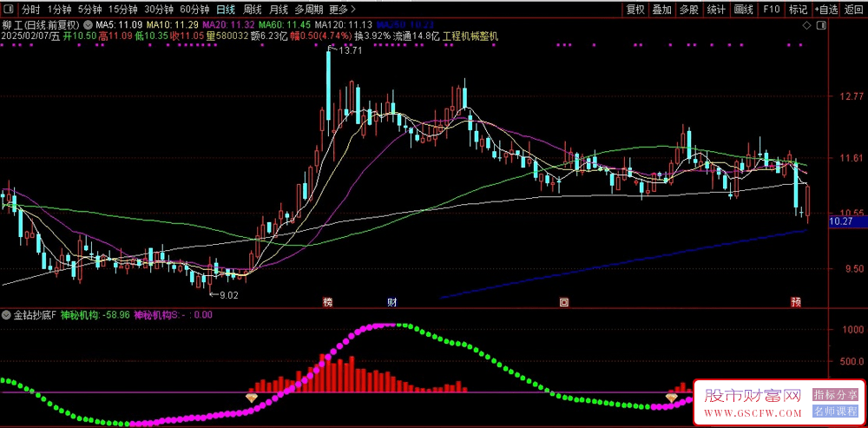Click the diamond icon above the price axis

806,27
